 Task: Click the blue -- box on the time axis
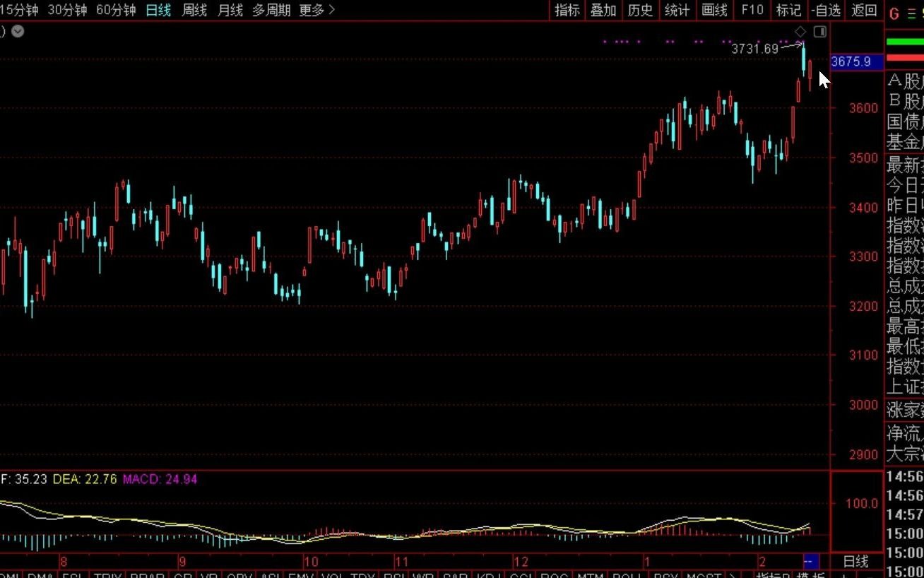[x=811, y=562]
